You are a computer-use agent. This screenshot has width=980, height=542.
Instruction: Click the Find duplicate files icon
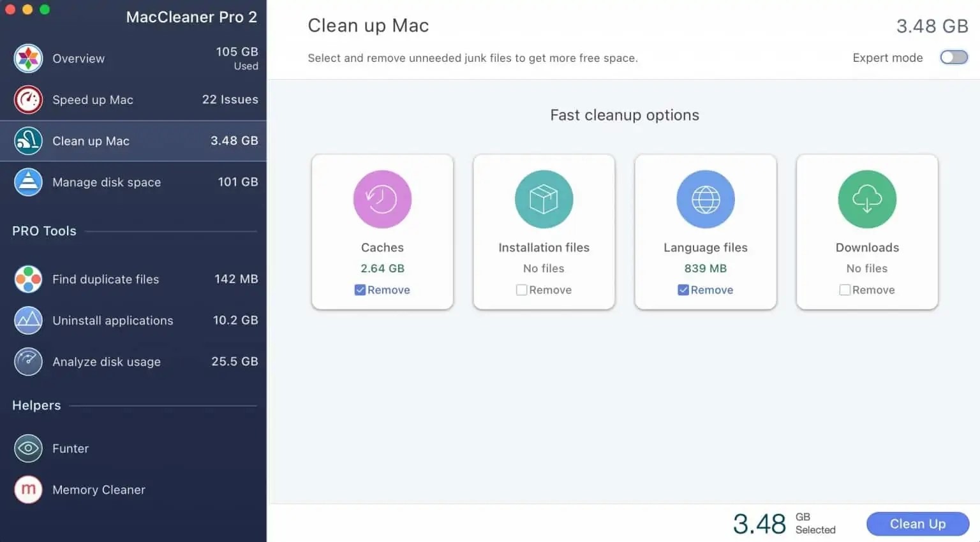coord(28,279)
